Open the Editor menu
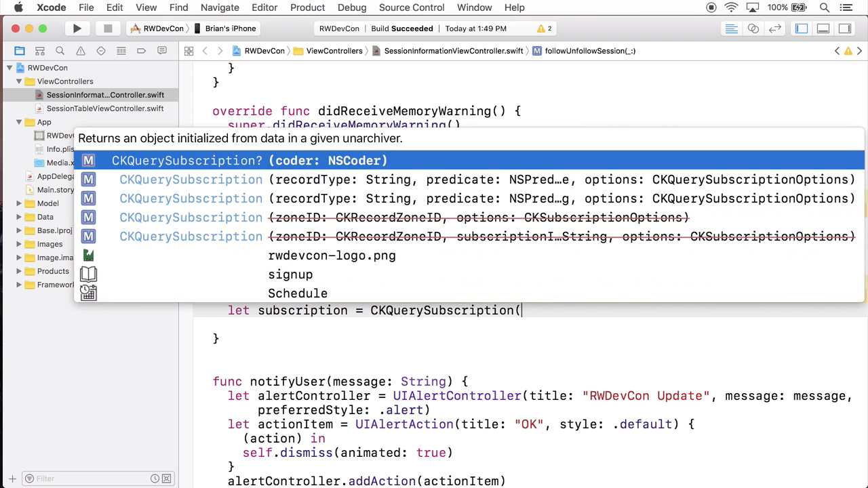 (264, 7)
